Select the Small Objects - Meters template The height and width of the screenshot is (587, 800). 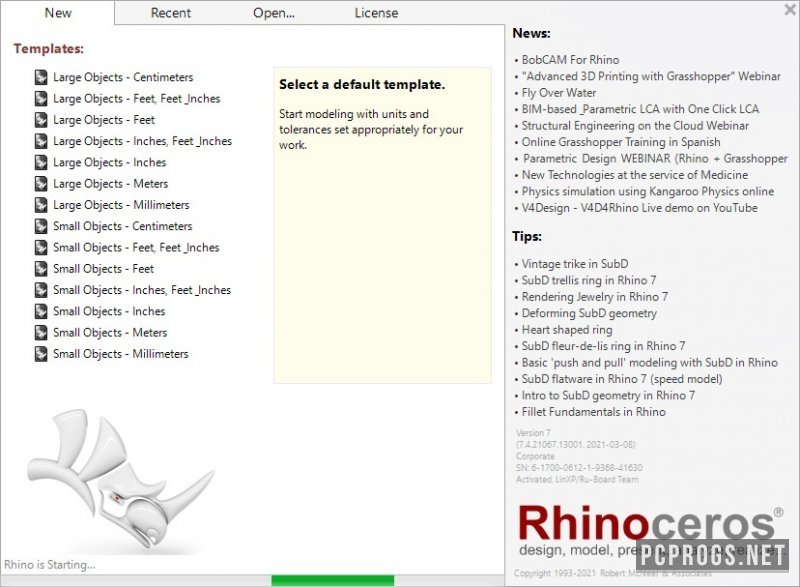(110, 333)
